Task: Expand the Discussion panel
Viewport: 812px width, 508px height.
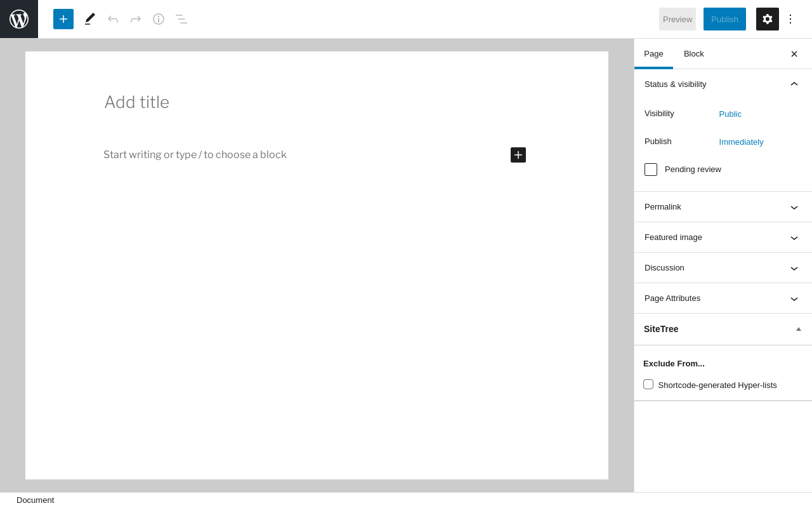Action: point(723,268)
